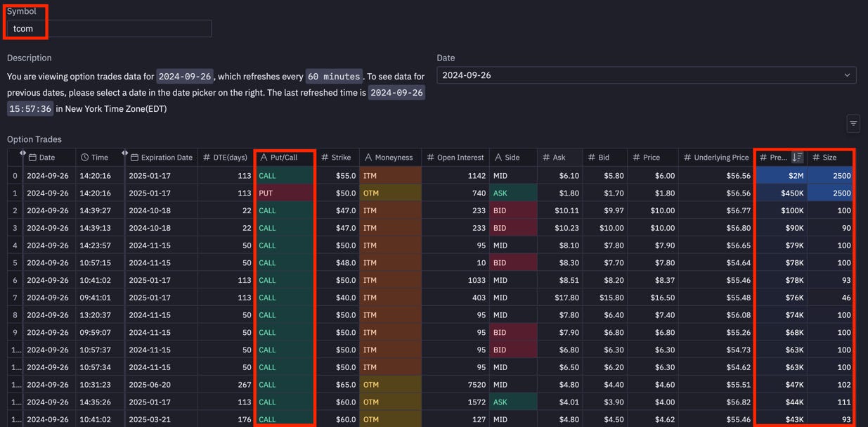Click the $65.0 strike cell
The image size is (868, 427).
[337, 385]
